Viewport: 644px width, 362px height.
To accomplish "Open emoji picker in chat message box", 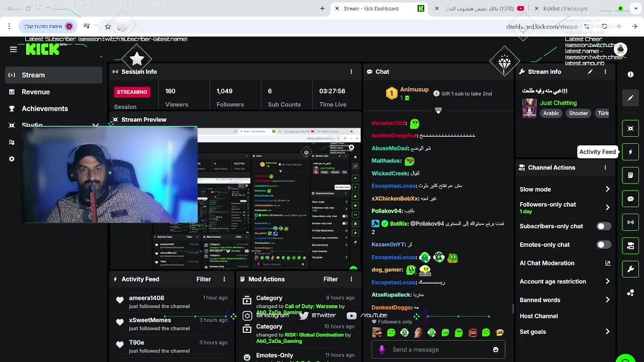I will pos(496,349).
